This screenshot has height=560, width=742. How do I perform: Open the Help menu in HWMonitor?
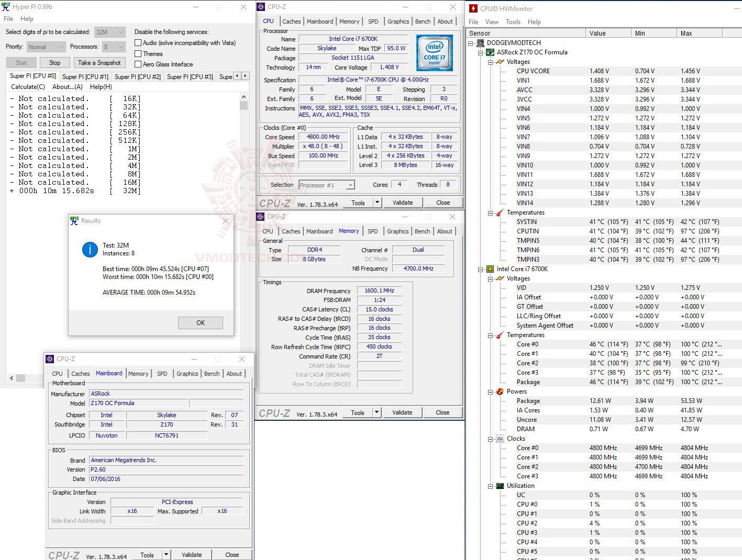point(534,22)
